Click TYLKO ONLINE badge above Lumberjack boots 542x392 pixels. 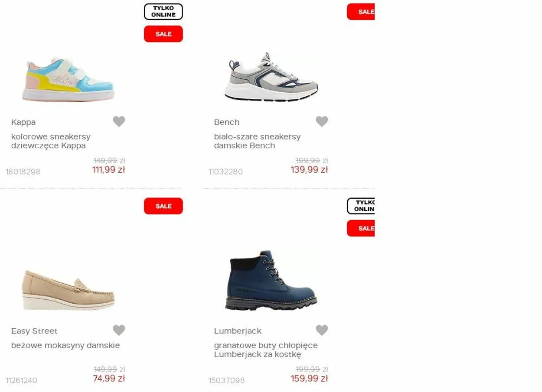coord(361,206)
